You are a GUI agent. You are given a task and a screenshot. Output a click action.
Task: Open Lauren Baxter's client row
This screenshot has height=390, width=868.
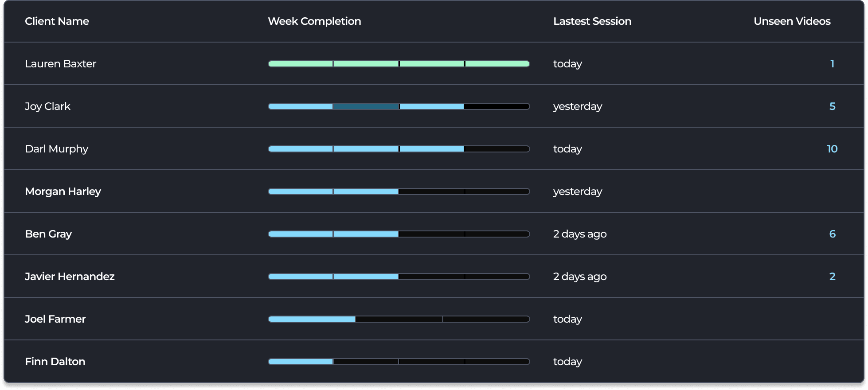(x=60, y=64)
